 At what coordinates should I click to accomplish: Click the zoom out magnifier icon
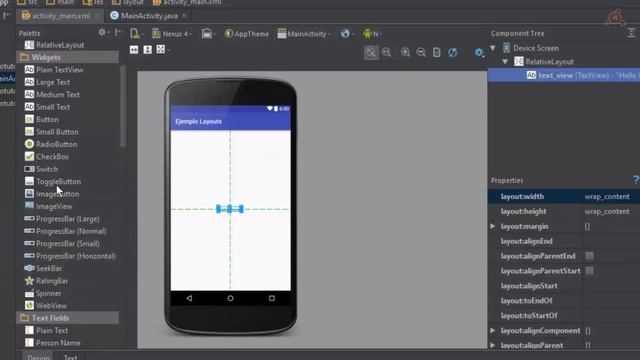click(421, 52)
